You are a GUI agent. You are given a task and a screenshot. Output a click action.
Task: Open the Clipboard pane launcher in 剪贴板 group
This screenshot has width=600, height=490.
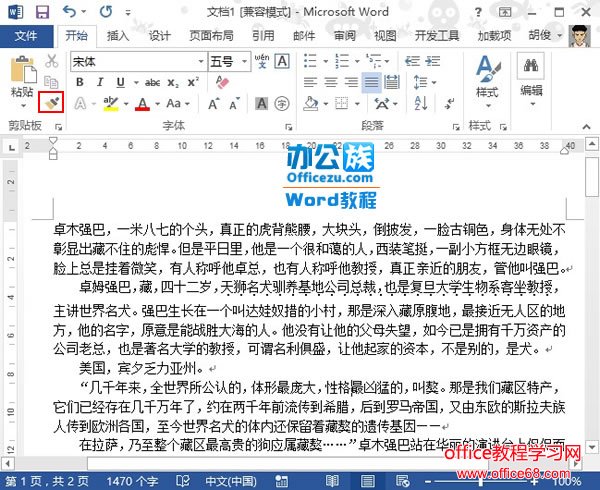pos(59,127)
